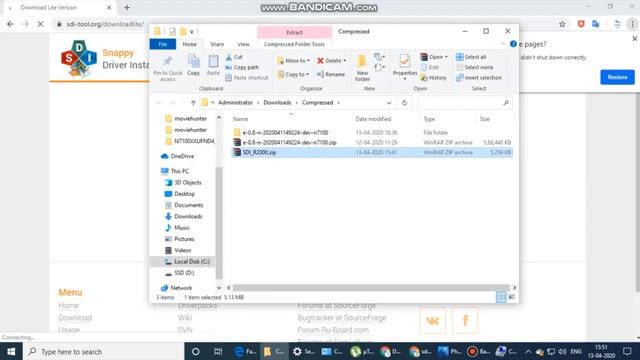Open the Move to dropdown

click(x=293, y=60)
